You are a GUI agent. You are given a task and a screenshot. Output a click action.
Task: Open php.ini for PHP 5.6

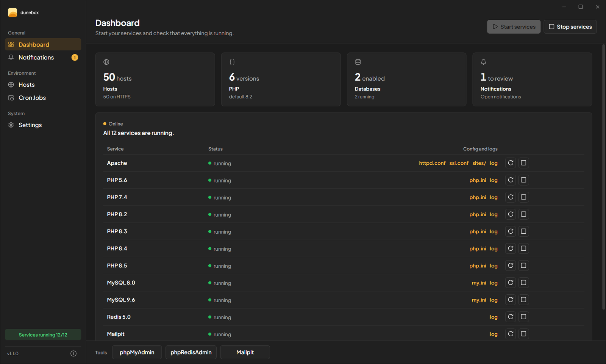[x=478, y=180]
